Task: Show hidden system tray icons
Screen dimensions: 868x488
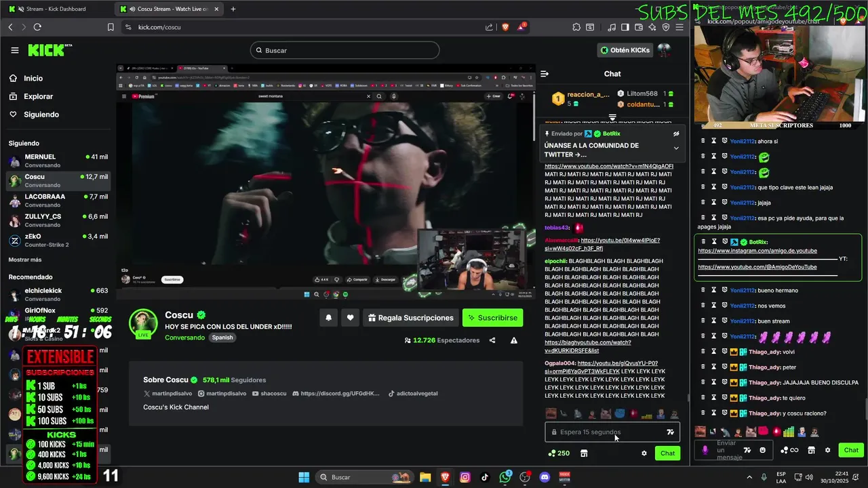Action: [749, 477]
